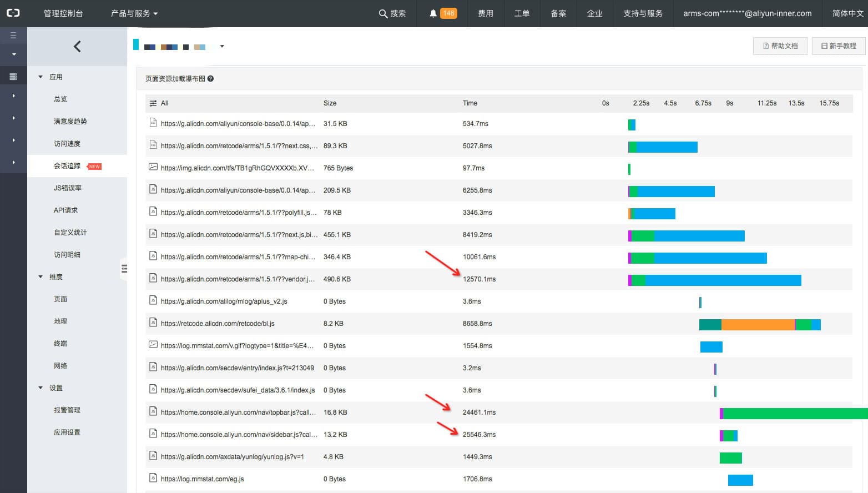This screenshot has width=868, height=493.
Task: Collapse the 设置 section in sidebar
Action: pos(41,388)
